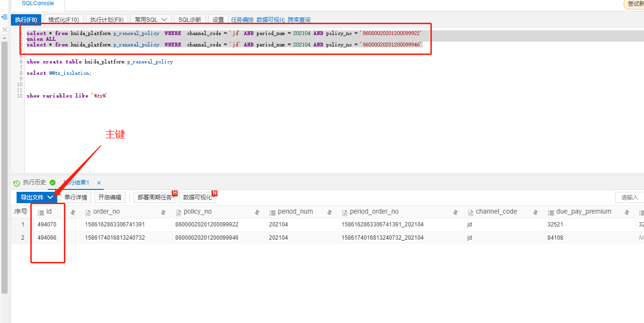644x323 pixels.
Task: Select 执行结果1 result tab
Action: click(76, 182)
